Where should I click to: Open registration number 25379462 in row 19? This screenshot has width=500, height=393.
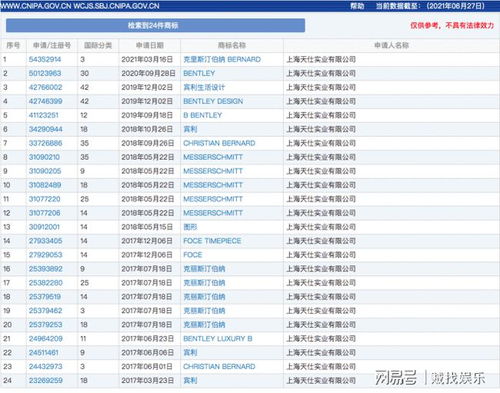click(45, 311)
